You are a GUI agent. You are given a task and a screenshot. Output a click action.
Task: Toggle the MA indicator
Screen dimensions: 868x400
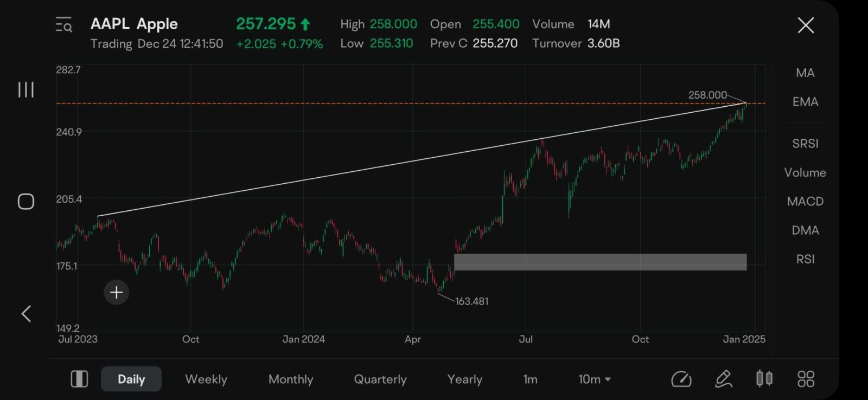tap(805, 73)
